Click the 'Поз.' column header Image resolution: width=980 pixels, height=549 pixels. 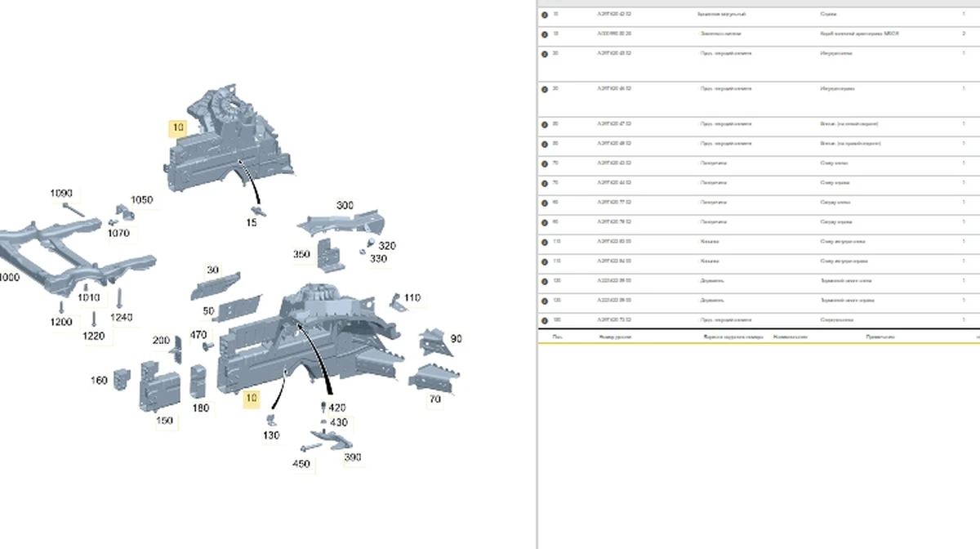point(557,337)
